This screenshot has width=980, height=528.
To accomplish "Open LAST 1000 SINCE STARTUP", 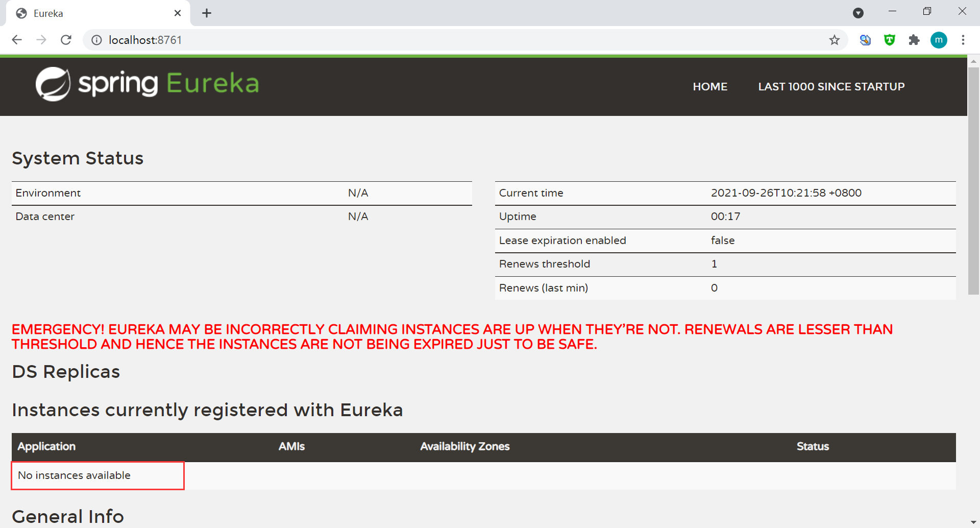I will pyautogui.click(x=831, y=87).
